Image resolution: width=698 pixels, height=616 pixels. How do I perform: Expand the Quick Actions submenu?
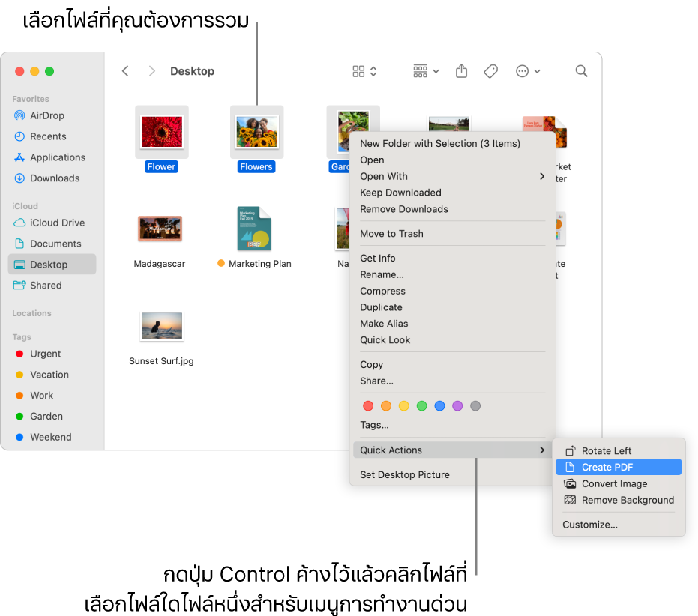tap(452, 450)
